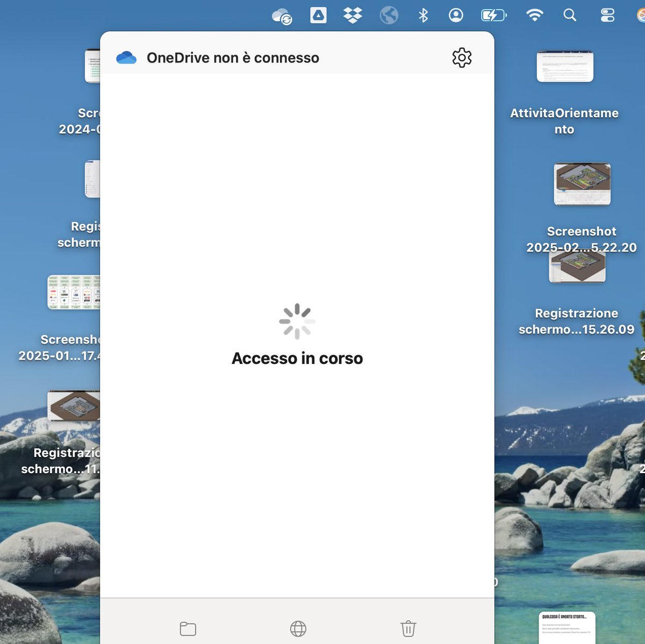Viewport: 645px width, 644px height.
Task: Click the Screenshot 2025-02...5.22.20 label
Action: click(x=582, y=239)
